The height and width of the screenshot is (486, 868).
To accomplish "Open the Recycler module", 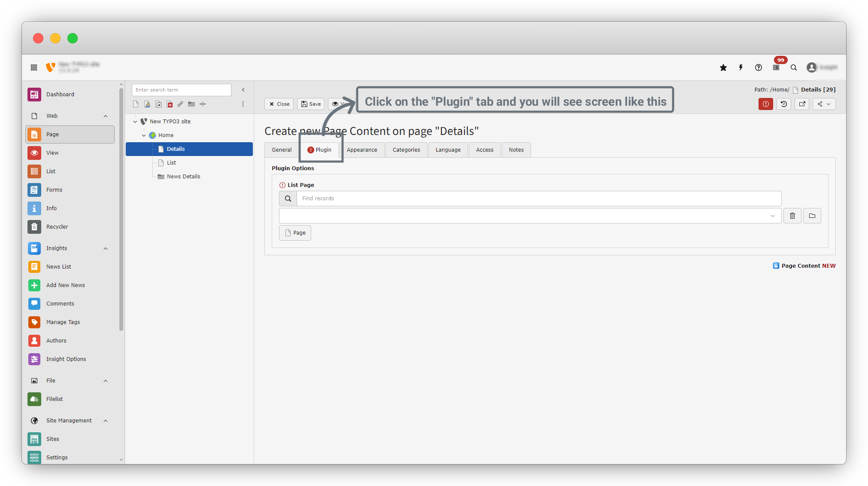I will pyautogui.click(x=57, y=227).
